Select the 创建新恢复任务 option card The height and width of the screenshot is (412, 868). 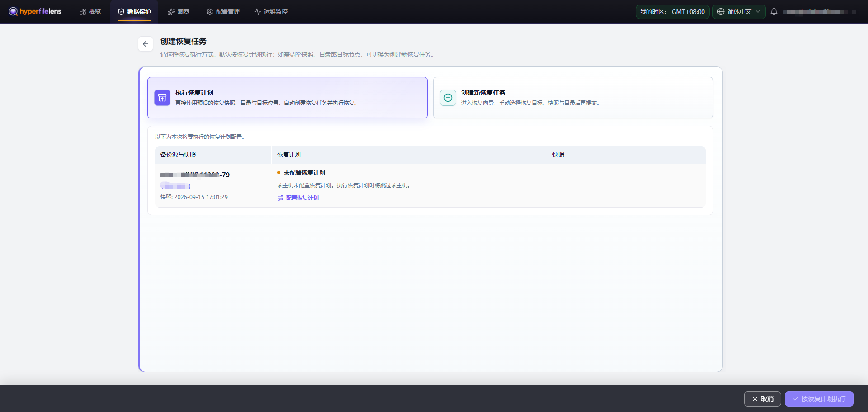(573, 98)
